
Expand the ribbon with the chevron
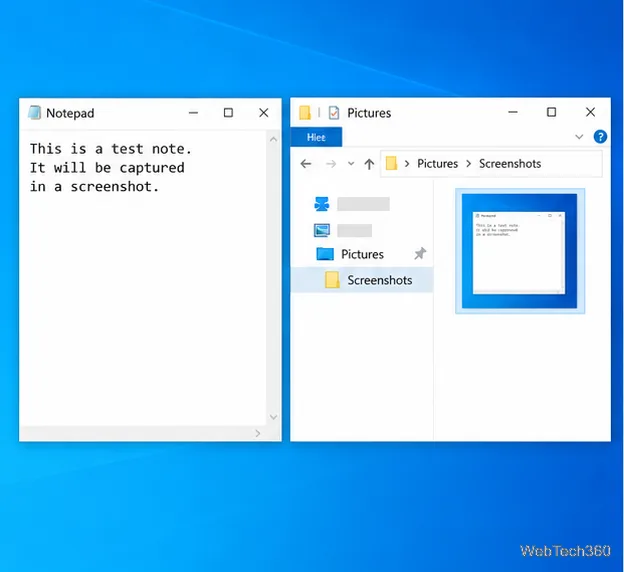[579, 137]
